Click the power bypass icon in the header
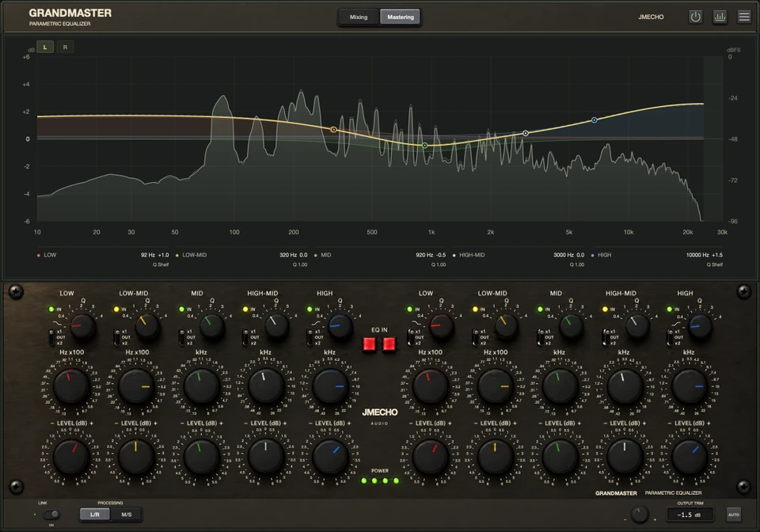Image resolution: width=760 pixels, height=532 pixels. (696, 17)
